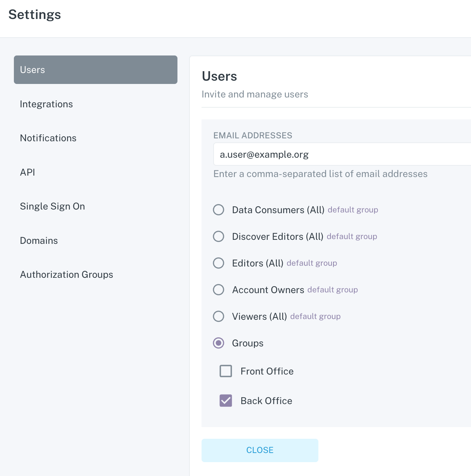Select the API settings section

[x=27, y=172]
